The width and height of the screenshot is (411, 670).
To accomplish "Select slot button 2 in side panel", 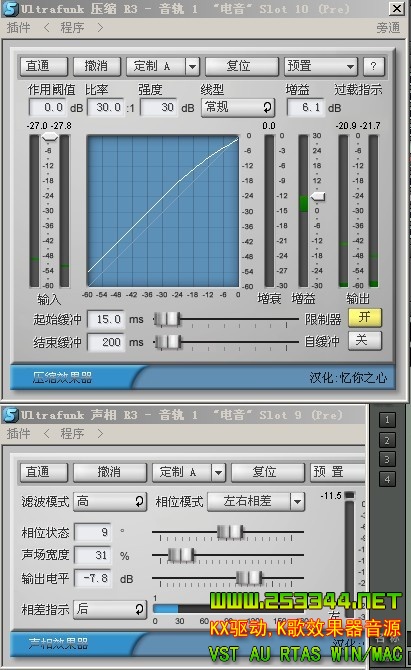I will coord(387,440).
